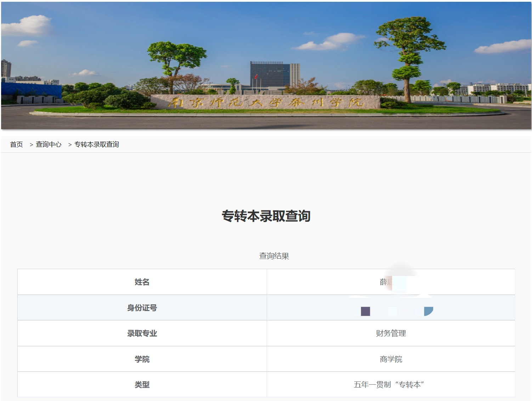This screenshot has width=532, height=401.
Task: Click the 学院 row header cell
Action: pyautogui.click(x=141, y=358)
